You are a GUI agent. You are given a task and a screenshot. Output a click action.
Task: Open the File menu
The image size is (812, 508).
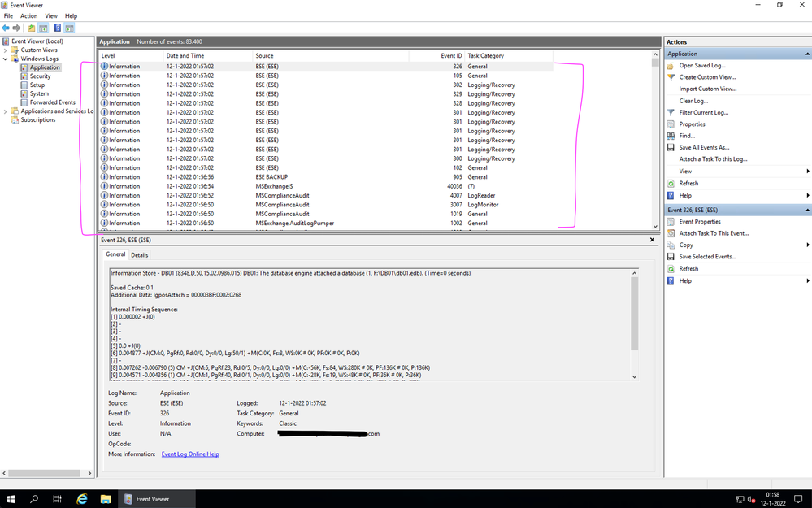(x=8, y=16)
